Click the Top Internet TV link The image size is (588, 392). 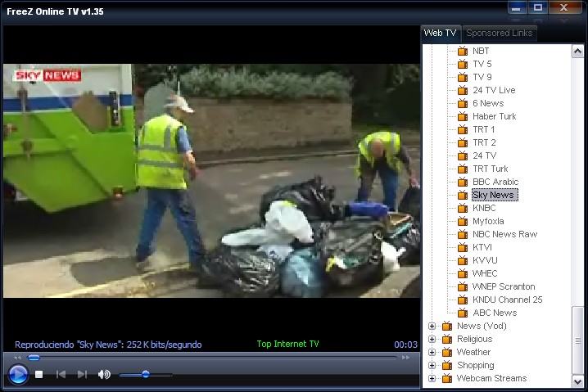(x=287, y=344)
